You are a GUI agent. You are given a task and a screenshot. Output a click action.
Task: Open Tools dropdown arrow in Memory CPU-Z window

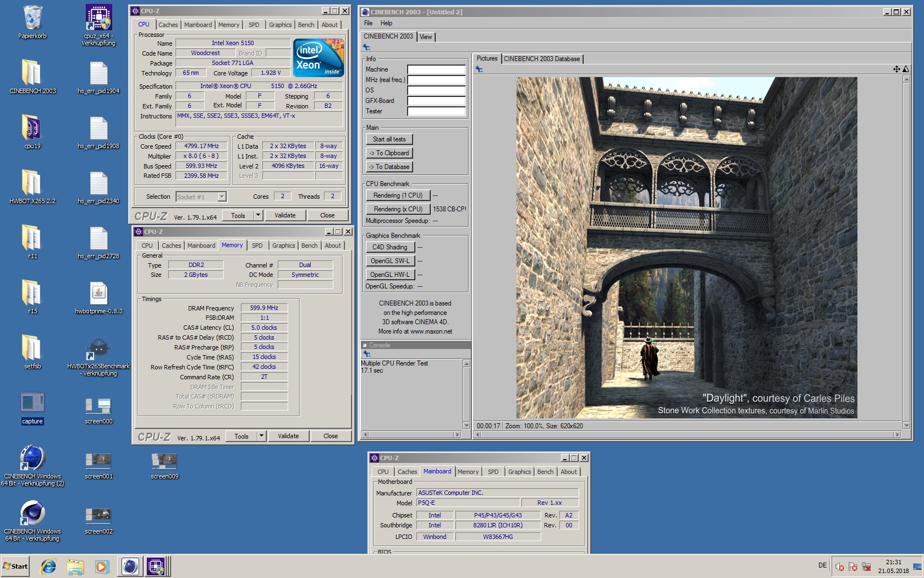[x=261, y=436]
